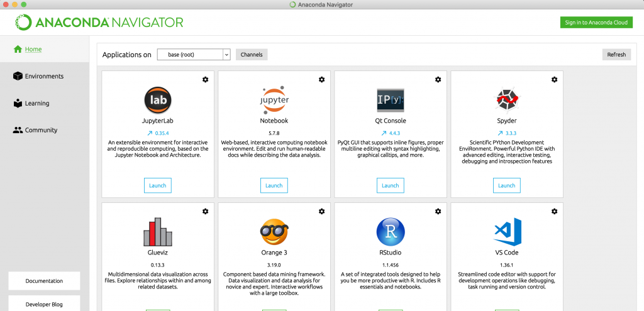Screen dimensions: 644x311
Task: Click the Glueviz version 0.13.3 text
Action: click(158, 265)
